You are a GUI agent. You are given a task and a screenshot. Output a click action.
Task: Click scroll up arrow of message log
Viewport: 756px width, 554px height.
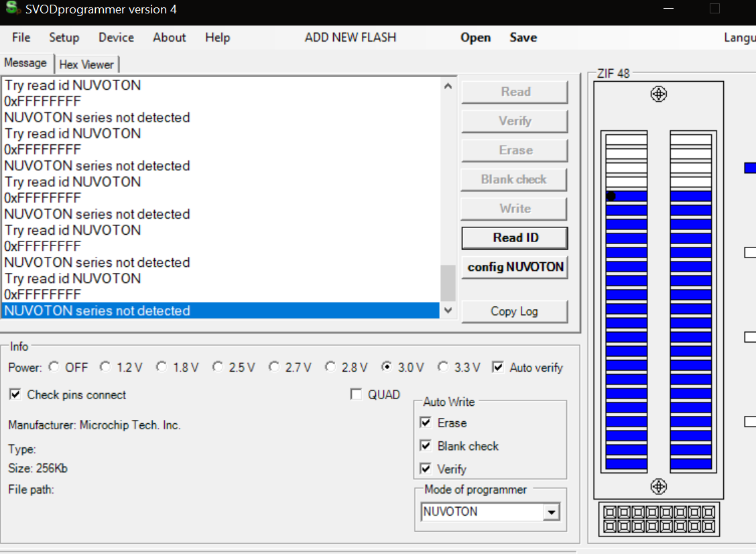(448, 86)
